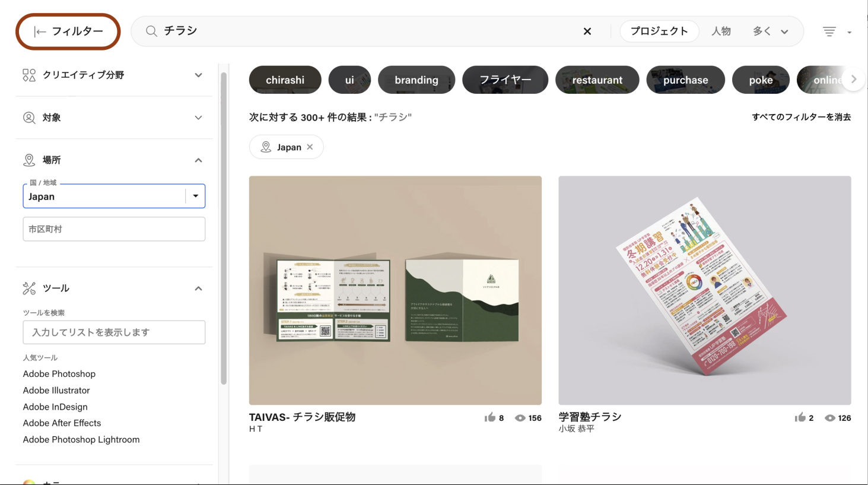868x485 pixels.
Task: Collapse the 場所 section chevron
Action: coord(199,160)
